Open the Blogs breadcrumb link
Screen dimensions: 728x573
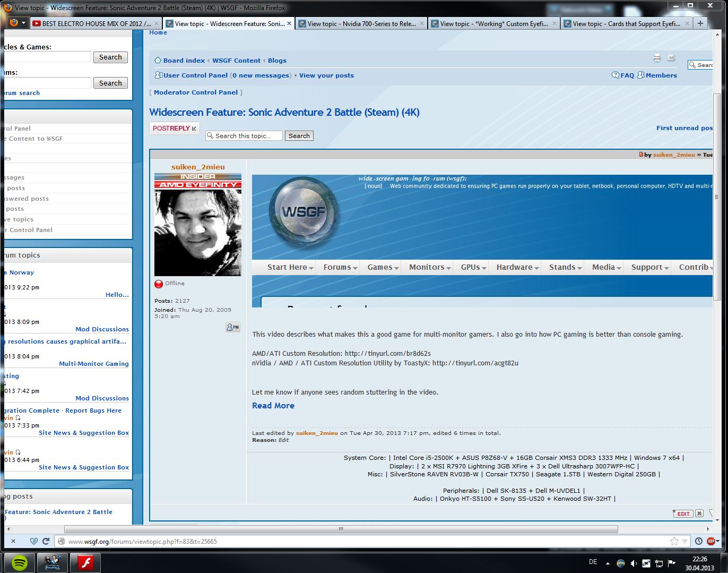(277, 61)
